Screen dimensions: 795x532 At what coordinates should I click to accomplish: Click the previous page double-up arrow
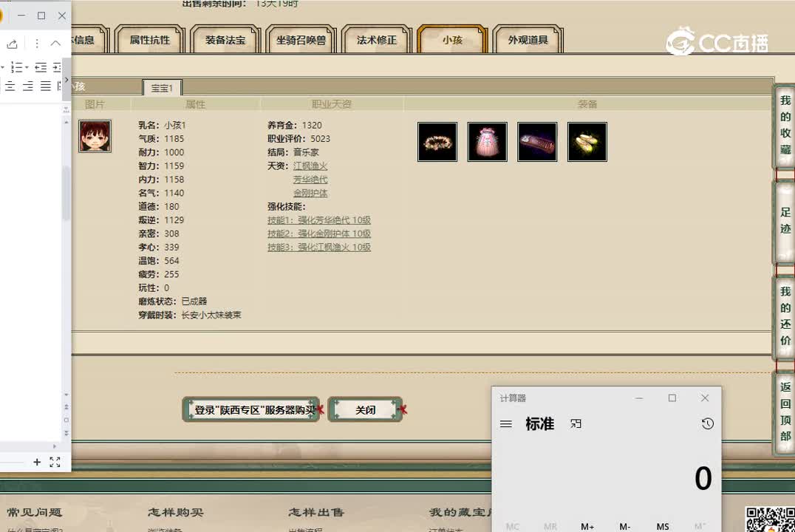[66, 406]
